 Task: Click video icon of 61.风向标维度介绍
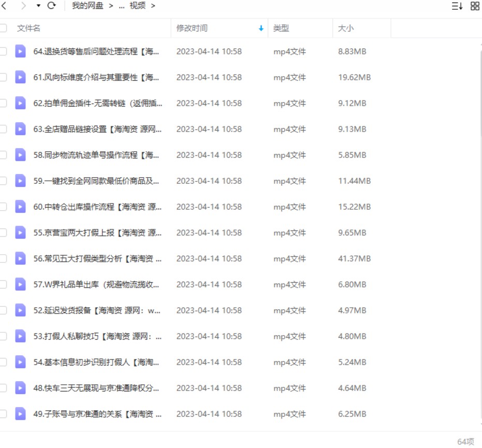coord(20,77)
